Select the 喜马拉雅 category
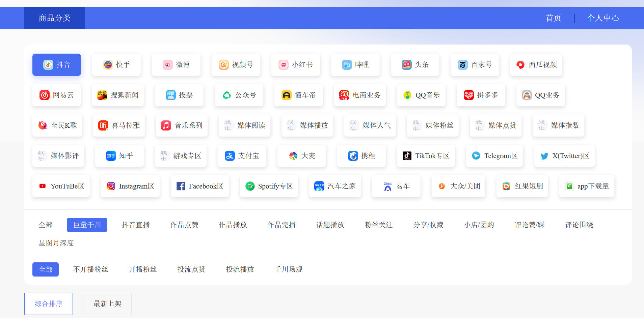 (119, 125)
